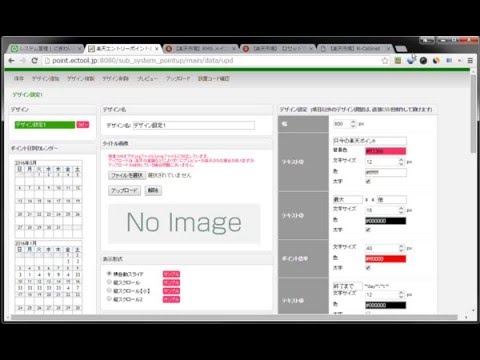Open the サンプル for 横自動スライド

tap(171, 274)
